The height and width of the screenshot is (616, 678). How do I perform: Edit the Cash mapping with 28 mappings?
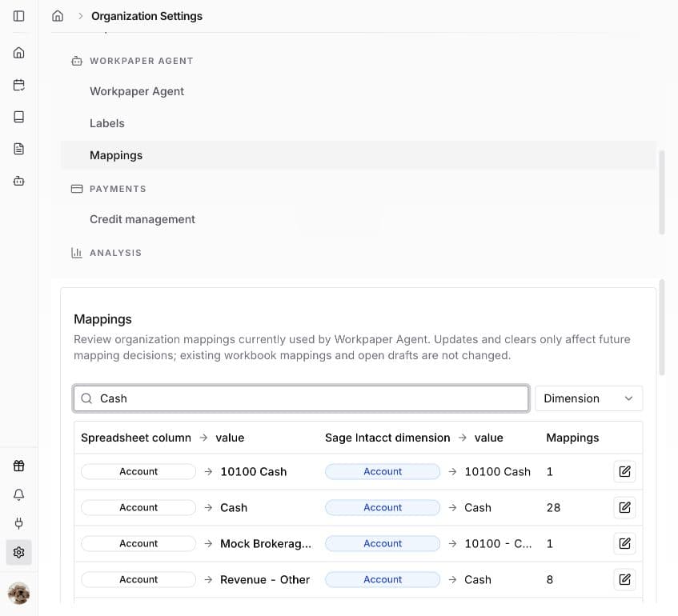pyautogui.click(x=624, y=507)
